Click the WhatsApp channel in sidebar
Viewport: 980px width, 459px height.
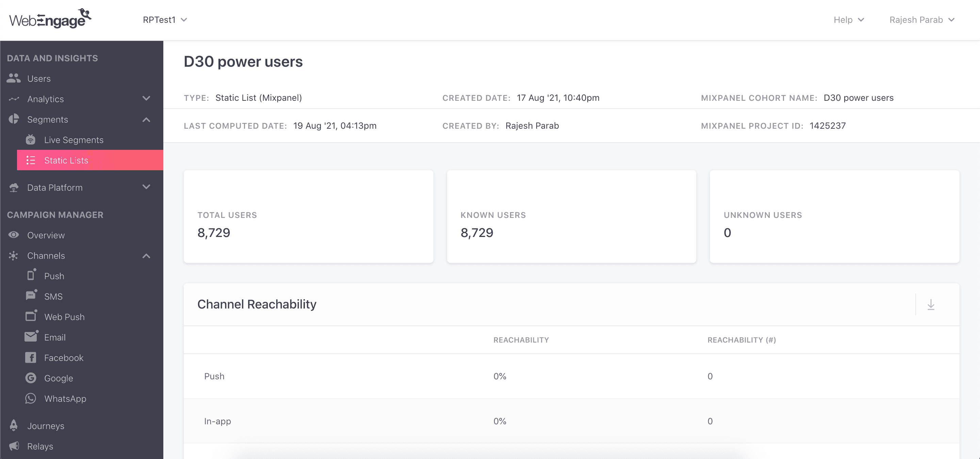(65, 398)
